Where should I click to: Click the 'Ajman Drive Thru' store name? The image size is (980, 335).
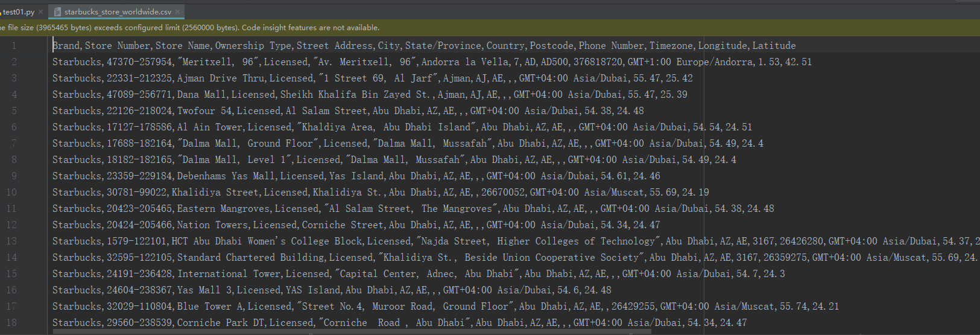(221, 78)
